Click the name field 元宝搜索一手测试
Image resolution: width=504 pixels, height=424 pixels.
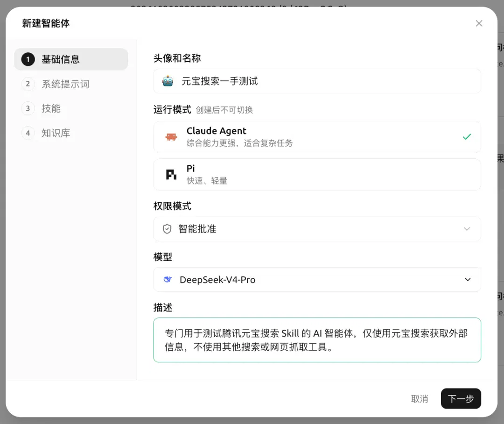[x=317, y=81]
